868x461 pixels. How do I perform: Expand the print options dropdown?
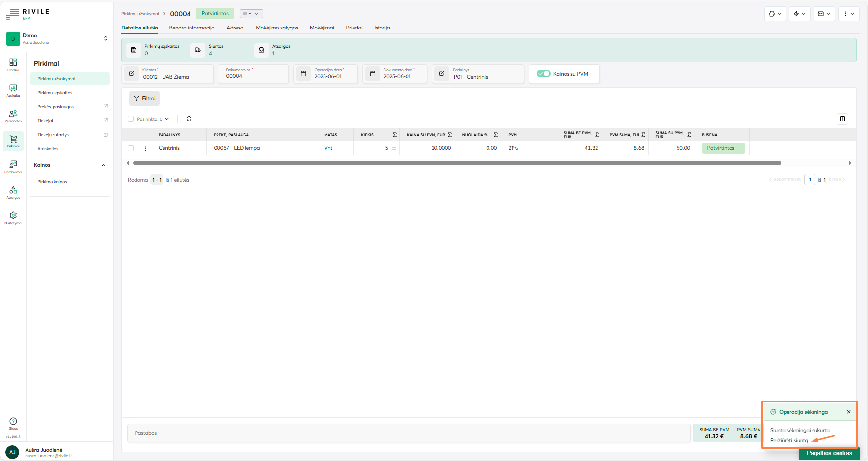point(775,14)
